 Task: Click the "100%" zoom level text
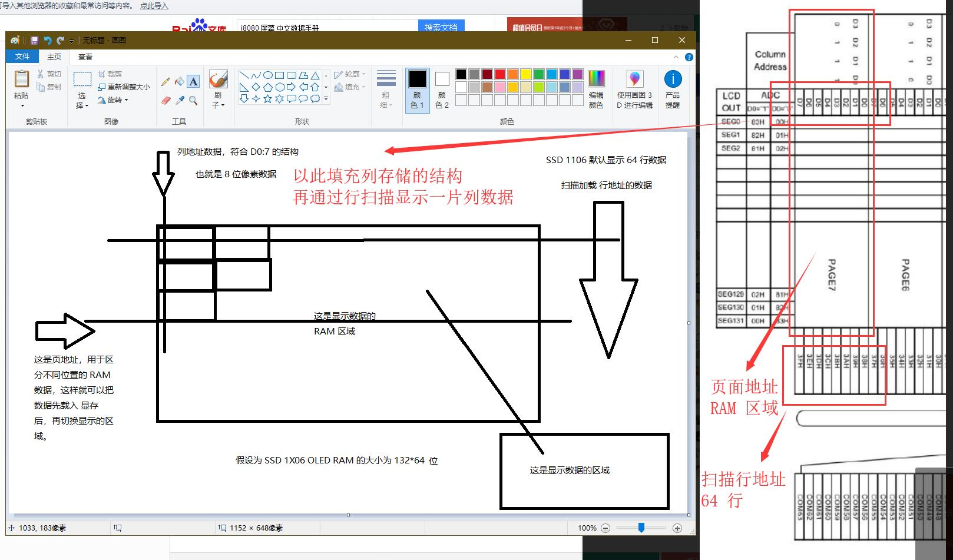point(587,528)
